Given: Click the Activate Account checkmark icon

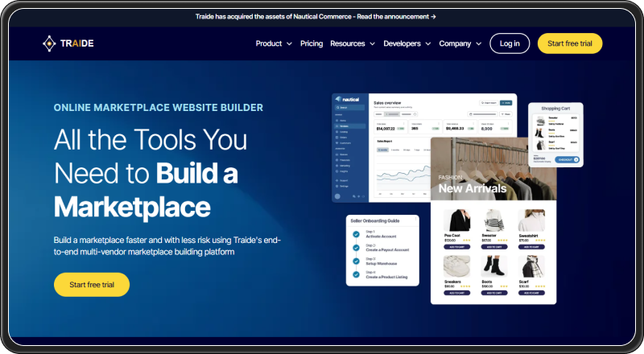Looking at the screenshot, I should click(x=356, y=233).
